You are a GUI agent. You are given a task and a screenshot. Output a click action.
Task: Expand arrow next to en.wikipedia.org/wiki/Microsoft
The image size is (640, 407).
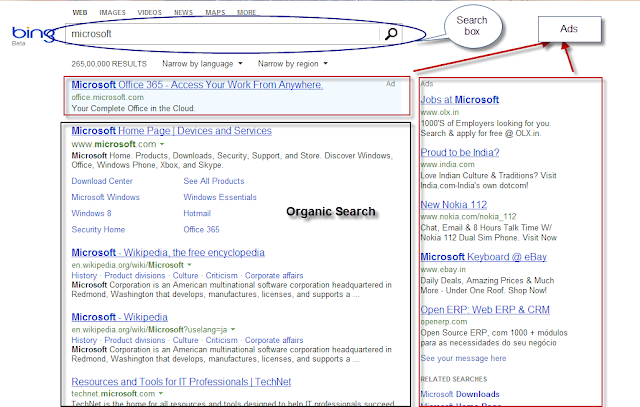pyautogui.click(x=189, y=265)
